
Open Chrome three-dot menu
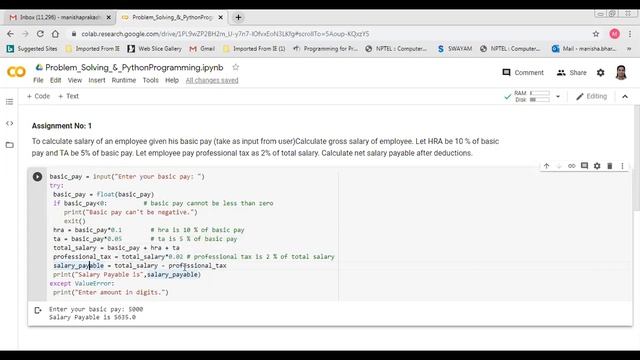630,34
